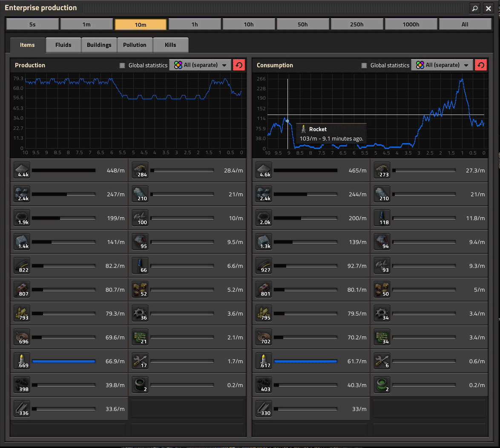Screen dimensions: 500x448
Task: Expand the Consumption "All (separate)" dropdown
Action: (x=442, y=65)
